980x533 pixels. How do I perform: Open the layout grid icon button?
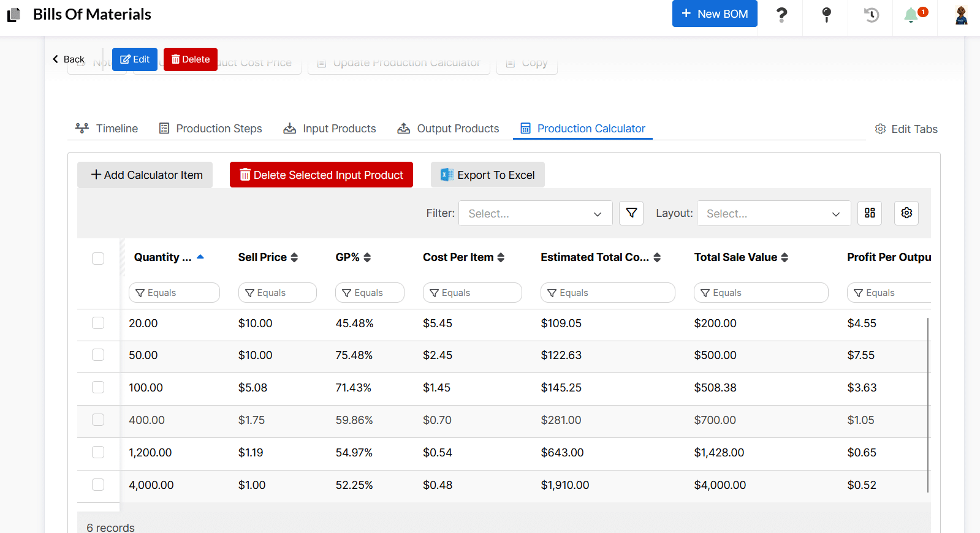[869, 213]
